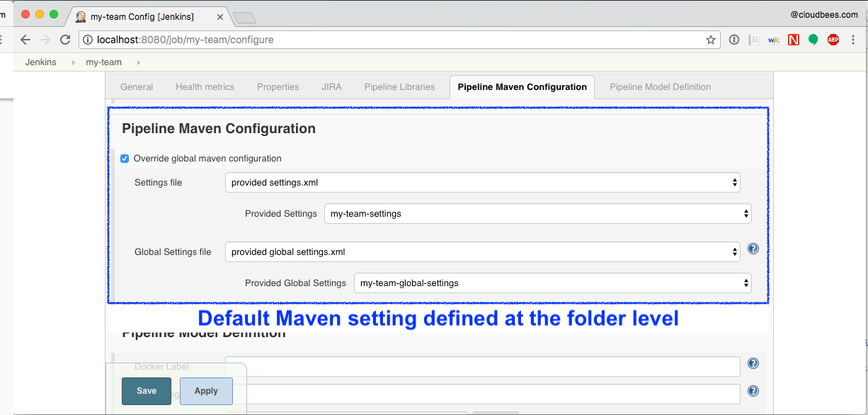Select the Pipeline Maven Configuration tab
This screenshot has width=868, height=415.
[522, 87]
